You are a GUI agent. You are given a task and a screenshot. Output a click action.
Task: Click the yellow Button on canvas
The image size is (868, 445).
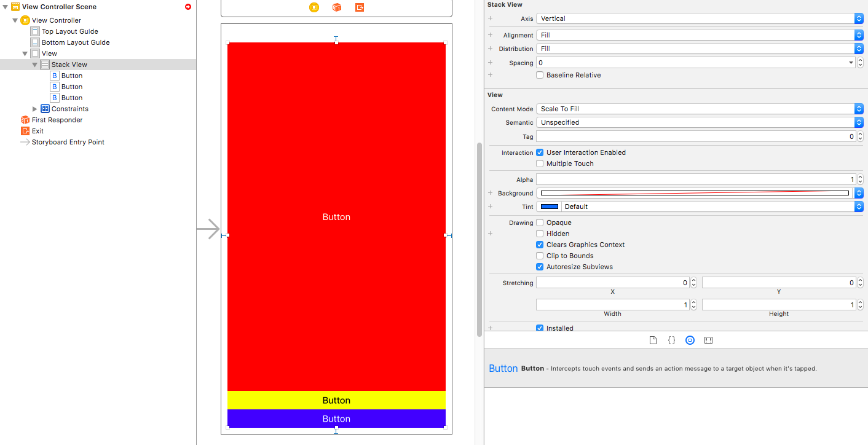[336, 400]
